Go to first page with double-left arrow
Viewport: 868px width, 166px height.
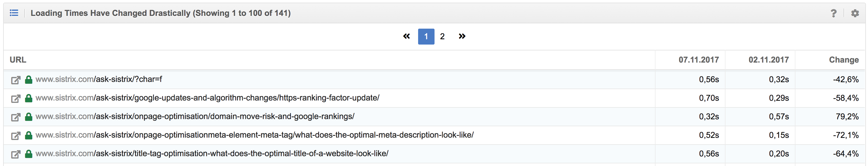pyautogui.click(x=406, y=36)
